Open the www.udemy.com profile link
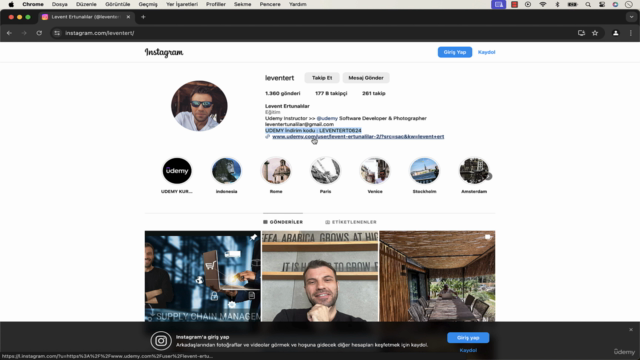Viewport: 640px width, 360px height. pyautogui.click(x=358, y=137)
